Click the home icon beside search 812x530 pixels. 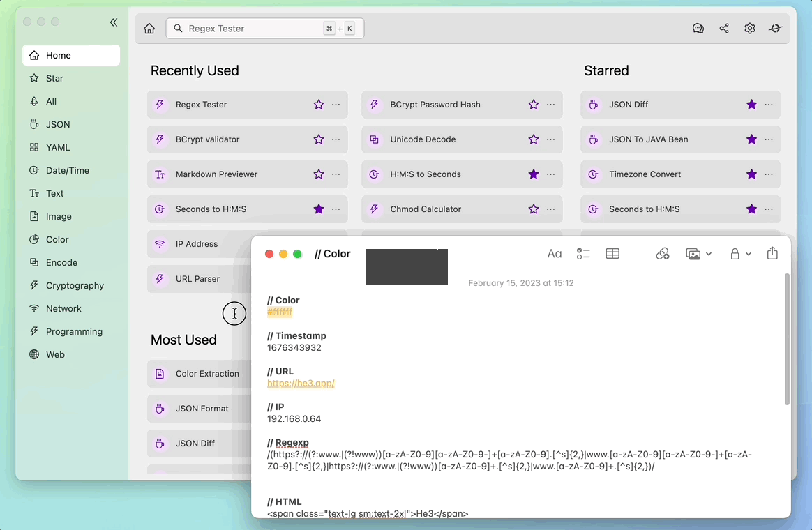pyautogui.click(x=149, y=29)
